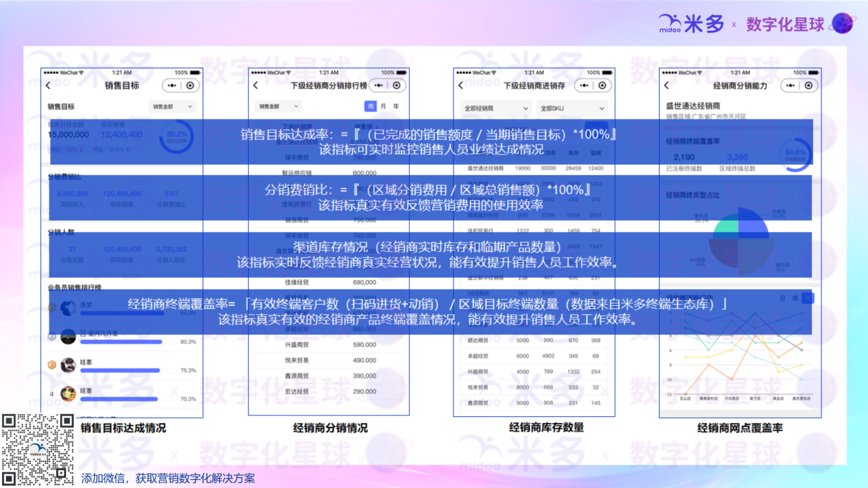The width and height of the screenshot is (868, 488).
Task: Click 添加微信，获取营销数字化解决方案 text
Action: point(168,478)
